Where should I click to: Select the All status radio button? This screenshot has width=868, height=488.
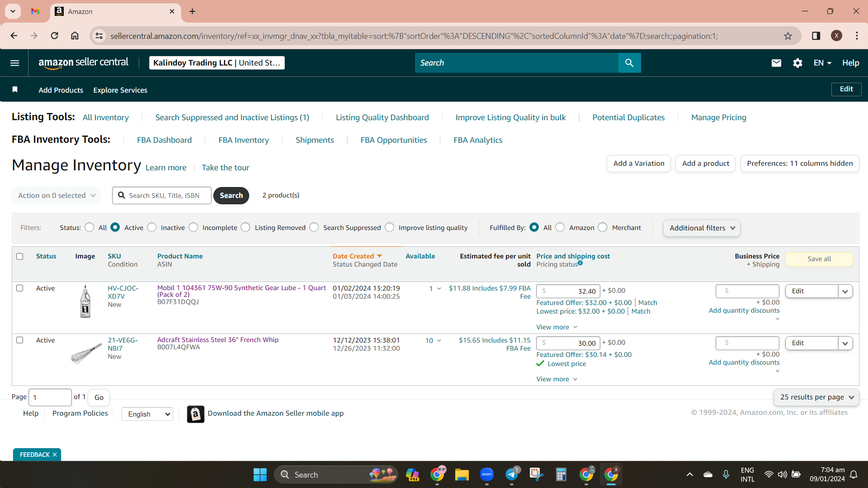[x=90, y=227]
